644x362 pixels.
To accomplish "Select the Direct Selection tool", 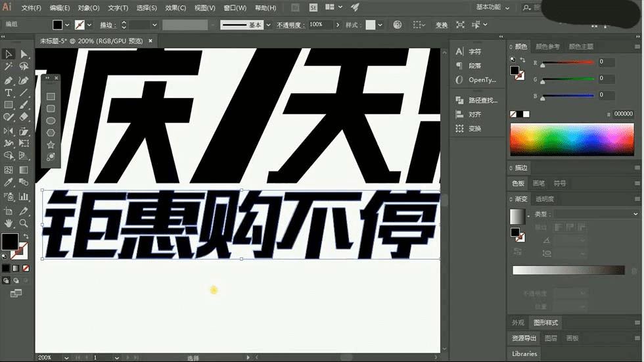I will coord(24,54).
